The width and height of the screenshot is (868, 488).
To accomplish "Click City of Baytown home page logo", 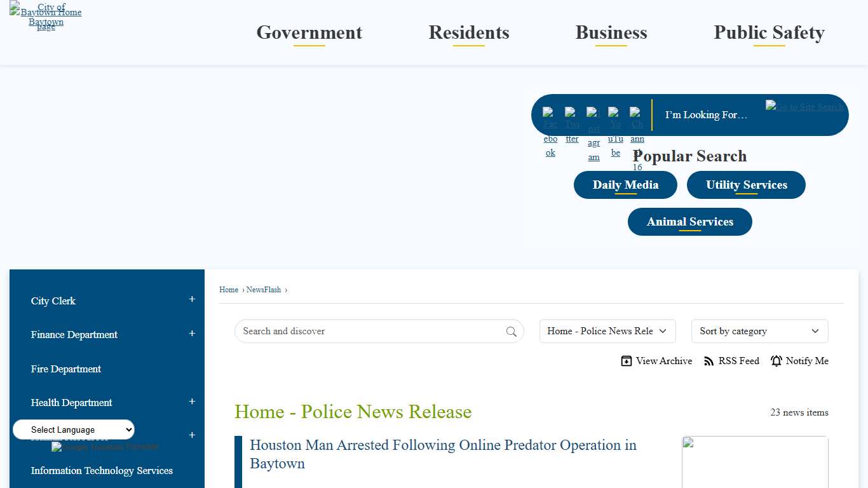I will (46, 17).
